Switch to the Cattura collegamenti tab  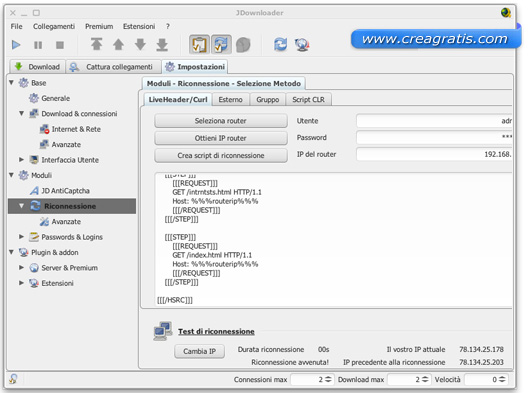tap(113, 67)
